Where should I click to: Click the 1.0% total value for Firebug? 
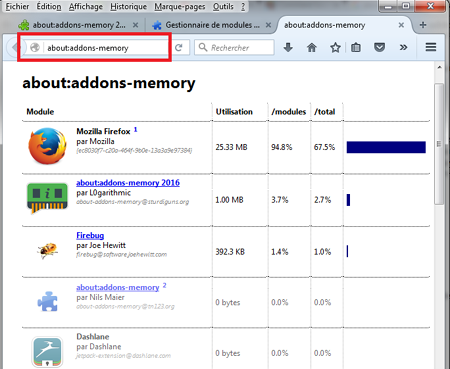(x=322, y=252)
